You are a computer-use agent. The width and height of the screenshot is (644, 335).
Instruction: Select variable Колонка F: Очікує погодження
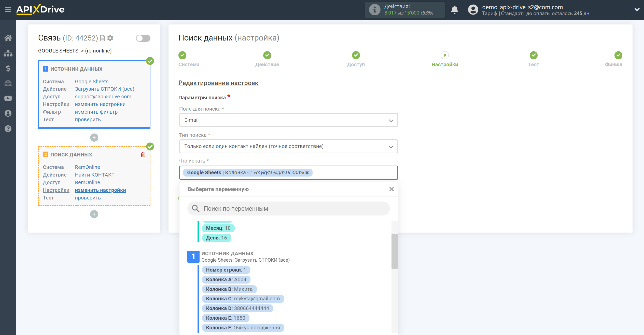pos(243,328)
